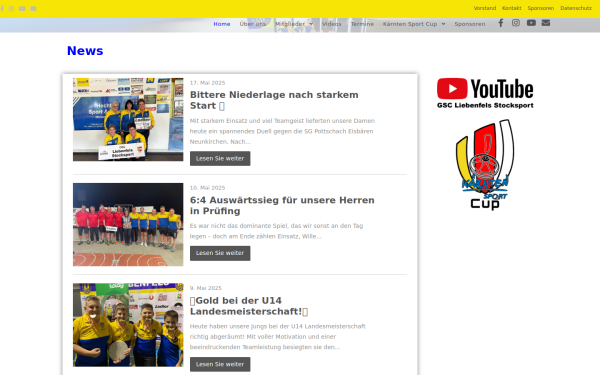The image size is (600, 375).
Task: Click the News heading
Action: tap(85, 51)
